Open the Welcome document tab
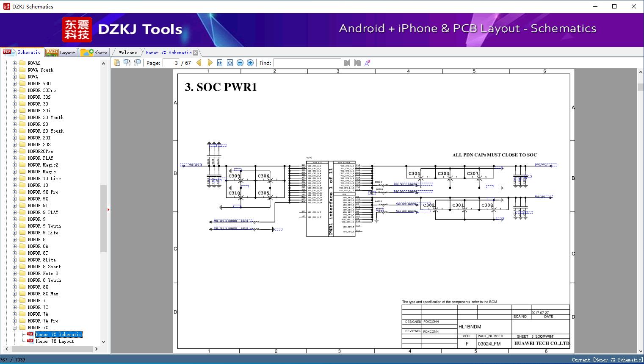644x364 pixels. (128, 53)
